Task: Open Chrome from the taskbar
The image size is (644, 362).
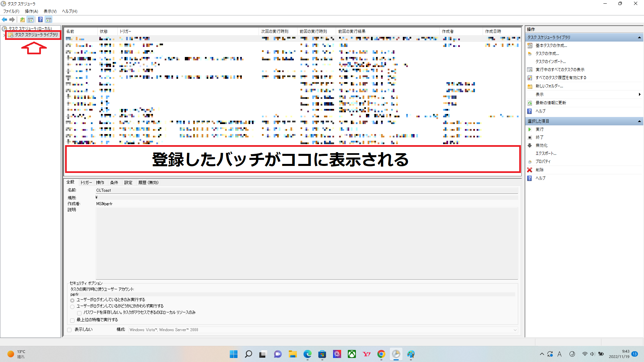Action: (x=381, y=354)
